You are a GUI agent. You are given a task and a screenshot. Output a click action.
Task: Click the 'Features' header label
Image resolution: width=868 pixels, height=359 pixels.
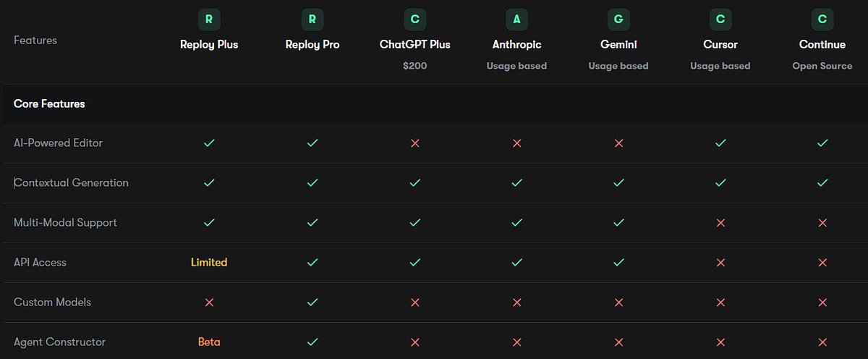coord(35,41)
